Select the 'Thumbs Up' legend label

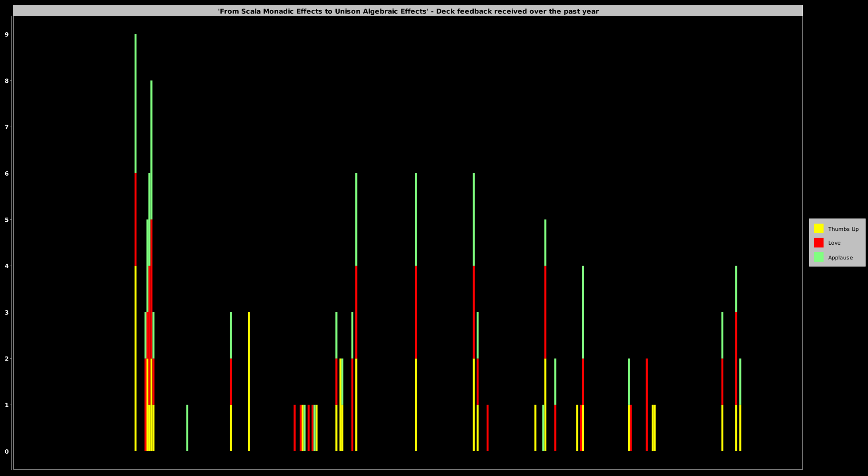point(843,229)
